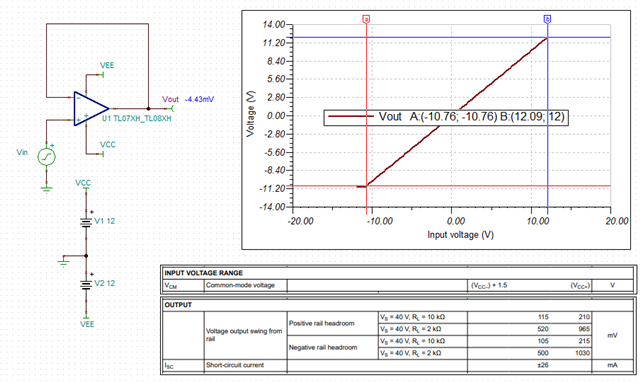Click the ground symbol below Vin
640x382 pixels.
pos(47,189)
